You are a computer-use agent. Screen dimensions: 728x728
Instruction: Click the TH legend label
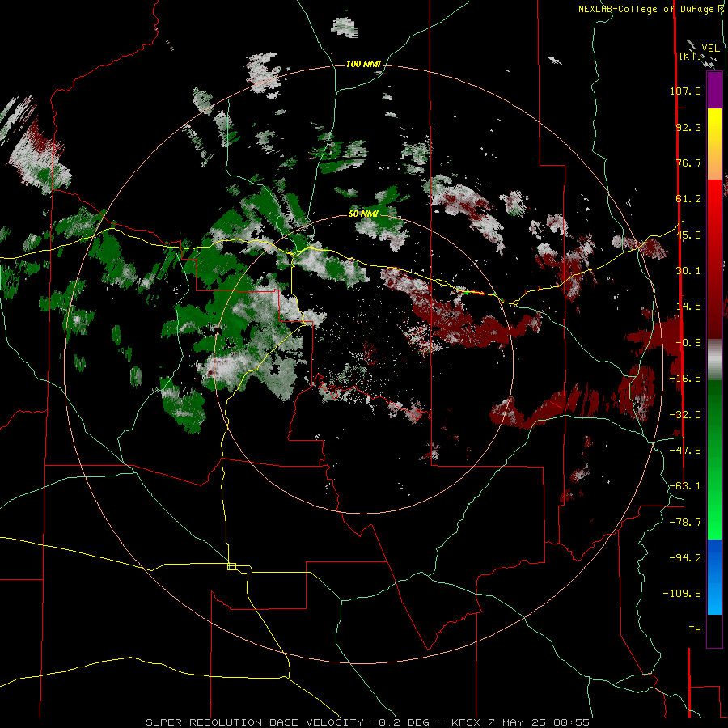point(695,630)
